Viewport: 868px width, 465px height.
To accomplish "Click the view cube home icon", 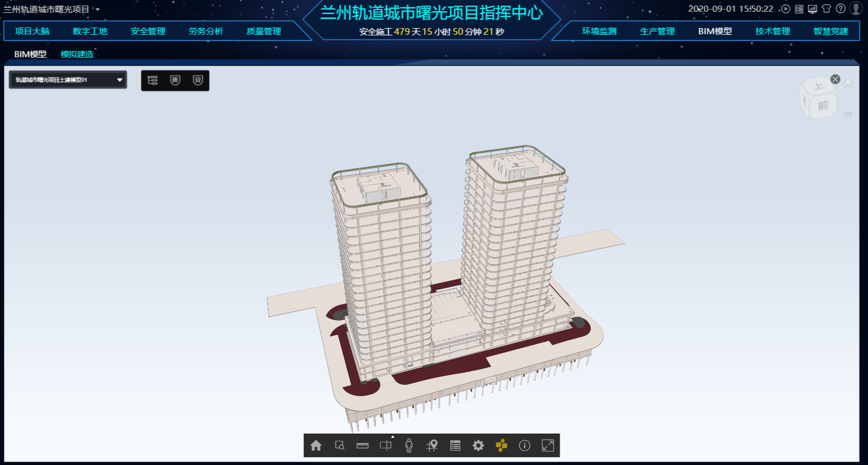I will (848, 83).
